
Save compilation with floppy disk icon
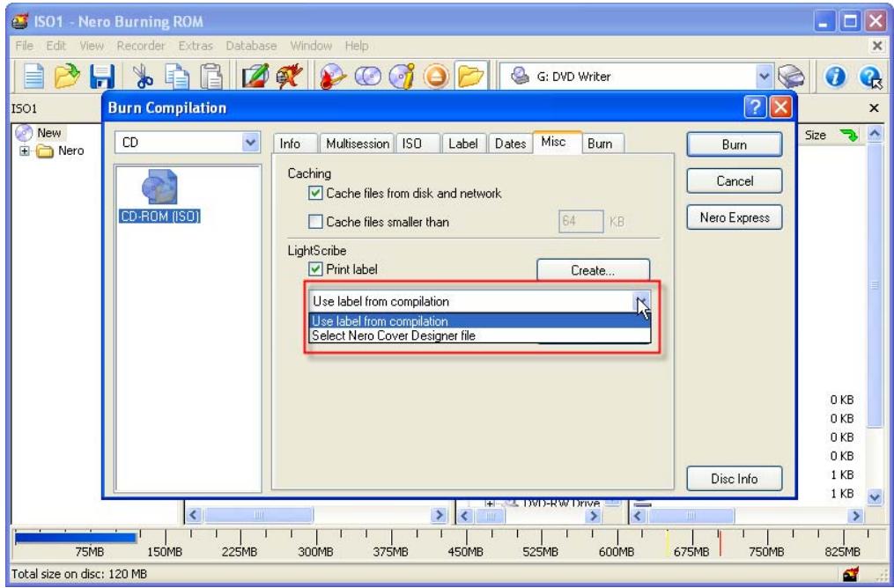[x=103, y=77]
